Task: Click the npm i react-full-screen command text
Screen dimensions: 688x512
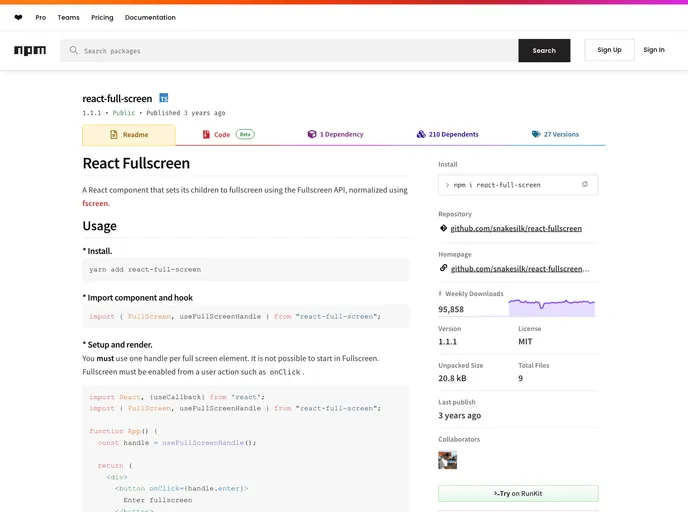Action: click(x=497, y=185)
